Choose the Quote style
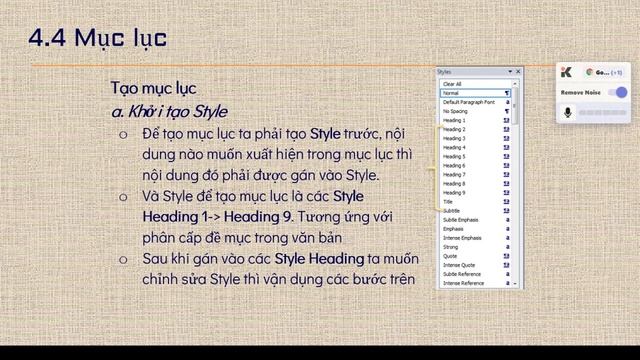 476,256
